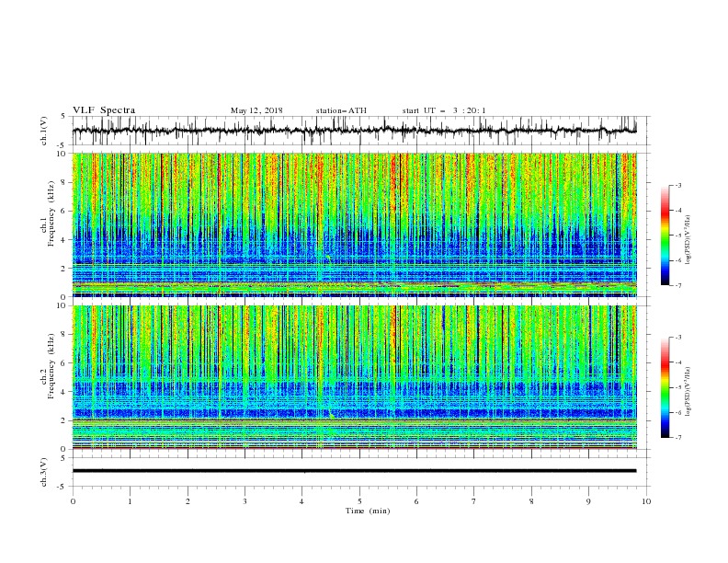Select the date text "May 12, 2018"
This screenshot has width=728, height=563.
(256, 110)
